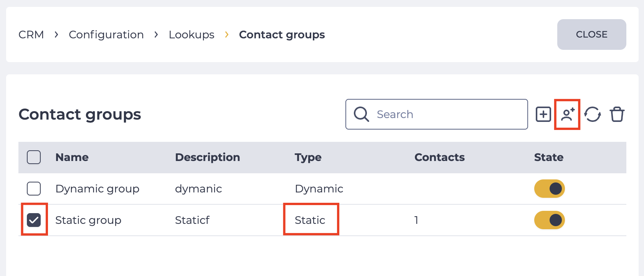This screenshot has width=644, height=276.
Task: Sort by Description column header
Action: 207,157
